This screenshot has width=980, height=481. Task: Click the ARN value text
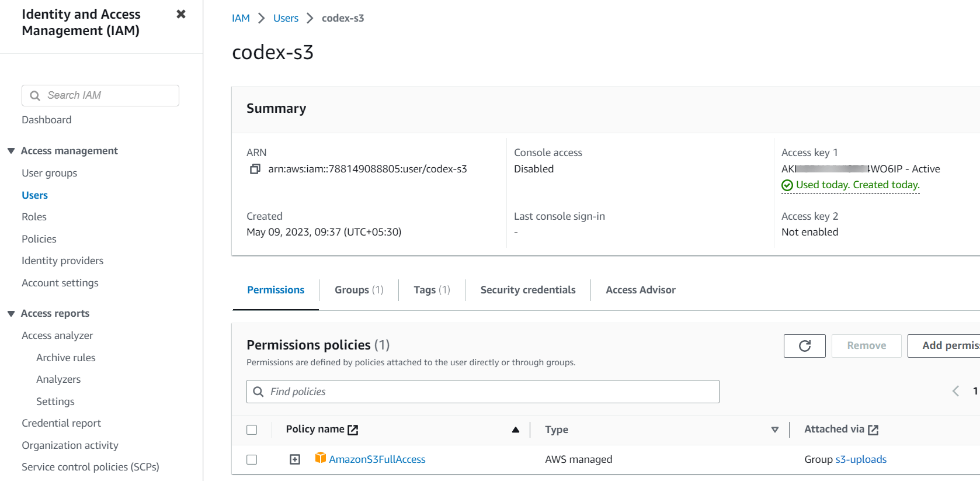[367, 169]
